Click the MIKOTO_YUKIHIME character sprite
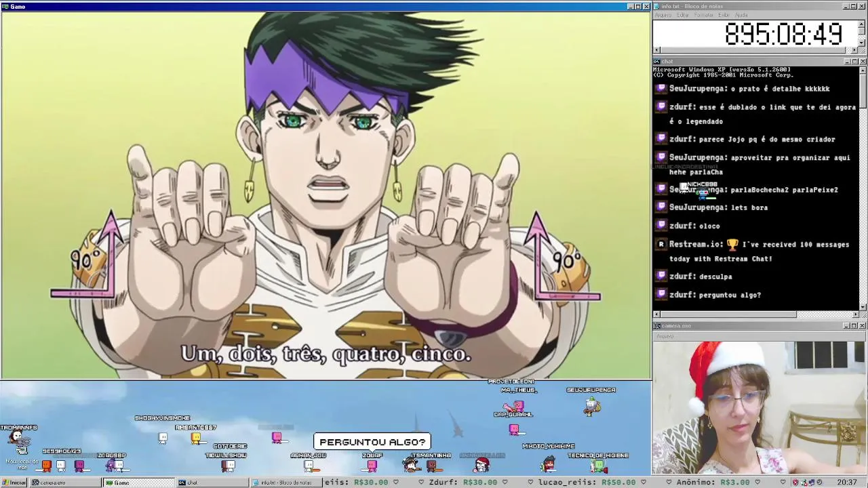 pos(549,464)
